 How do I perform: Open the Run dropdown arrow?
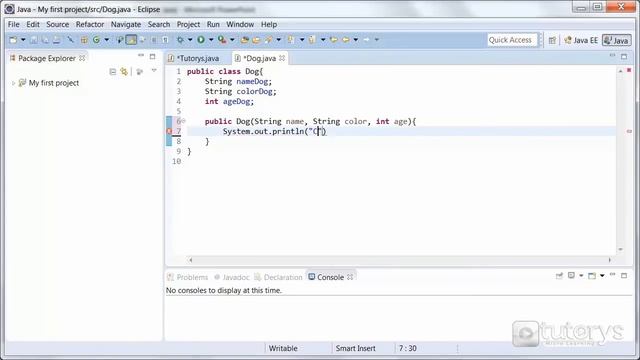(211, 40)
